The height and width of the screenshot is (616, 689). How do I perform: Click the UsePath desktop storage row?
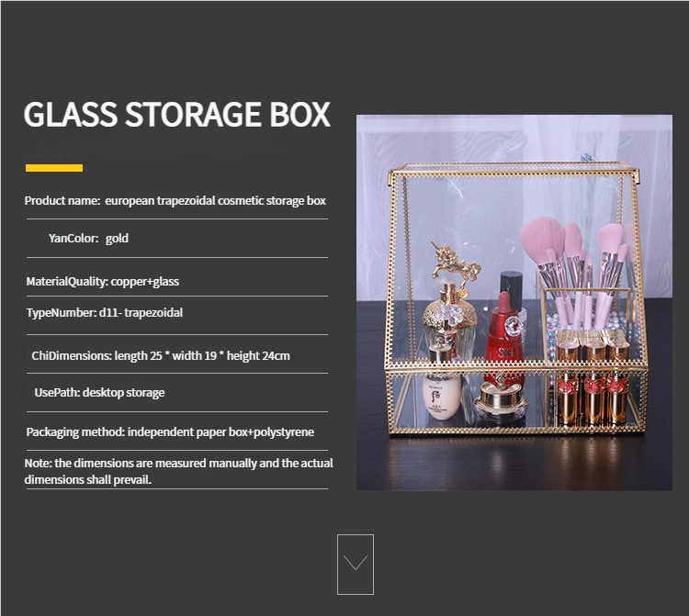[x=99, y=393]
